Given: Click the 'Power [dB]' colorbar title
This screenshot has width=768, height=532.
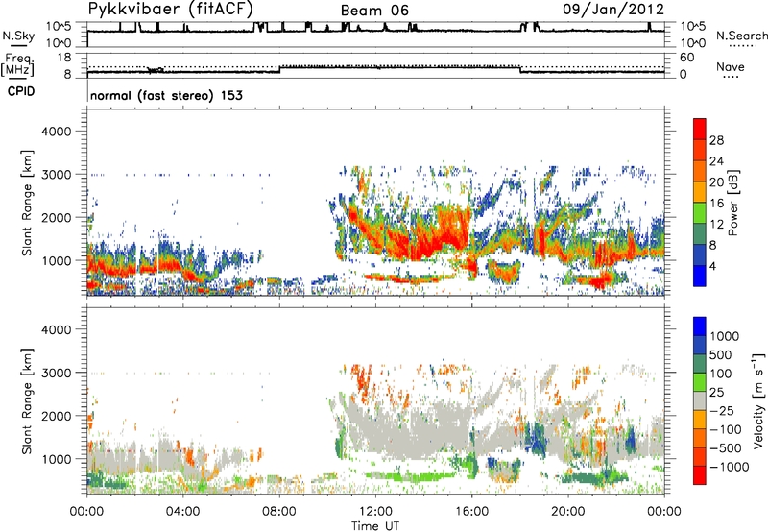Looking at the screenshot, I should point(732,203).
